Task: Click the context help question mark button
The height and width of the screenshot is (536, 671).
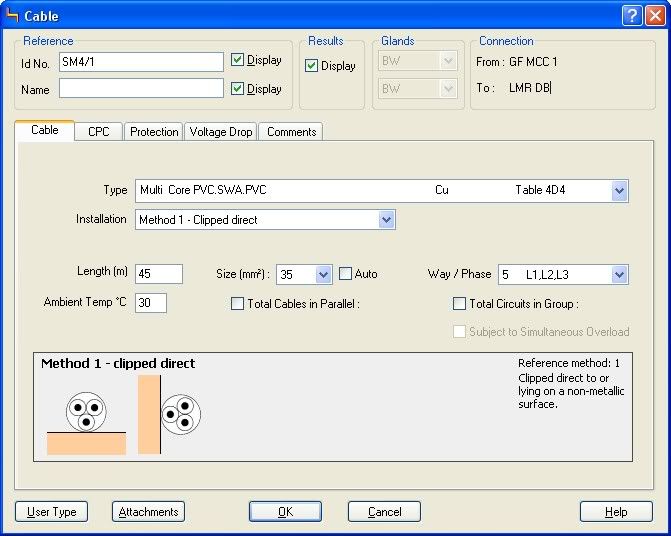Action: 632,16
